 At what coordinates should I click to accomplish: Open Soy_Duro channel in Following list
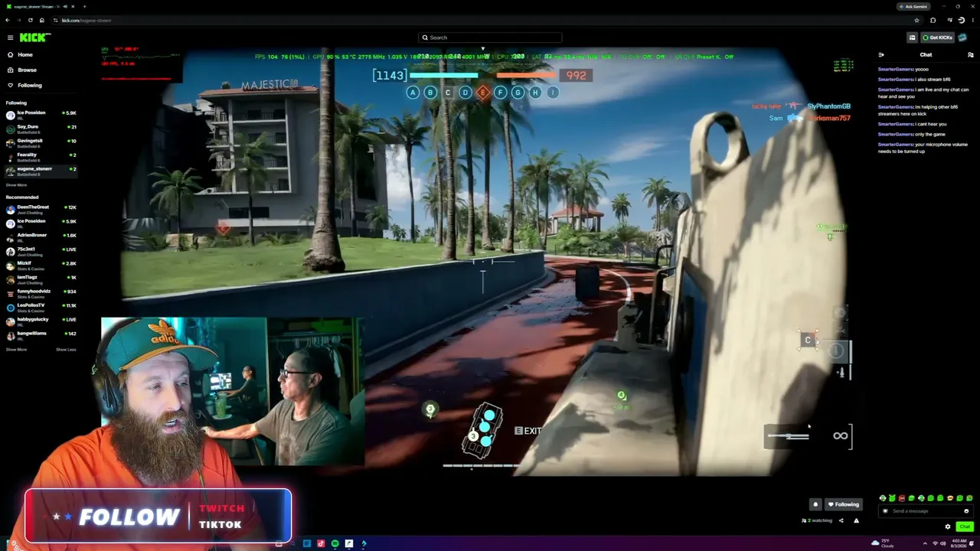[41, 128]
